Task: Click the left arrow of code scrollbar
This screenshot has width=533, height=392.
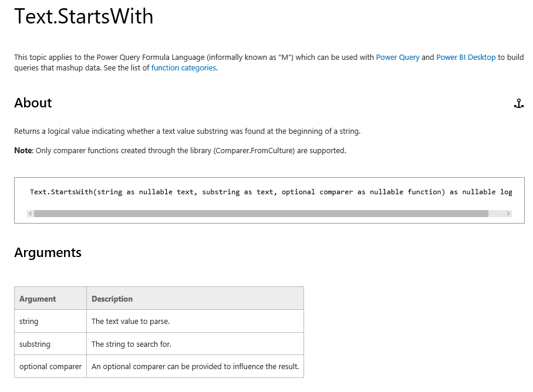Action: click(31, 214)
